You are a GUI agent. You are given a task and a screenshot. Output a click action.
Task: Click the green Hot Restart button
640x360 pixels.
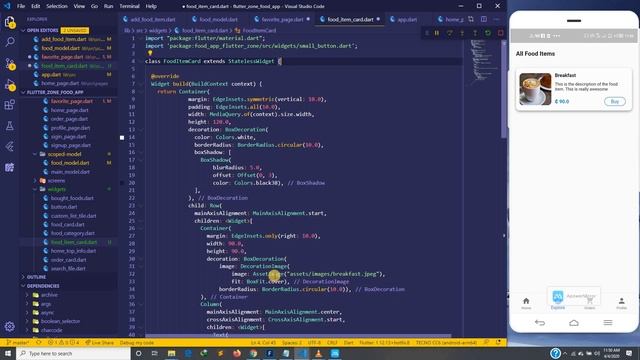tap(488, 33)
